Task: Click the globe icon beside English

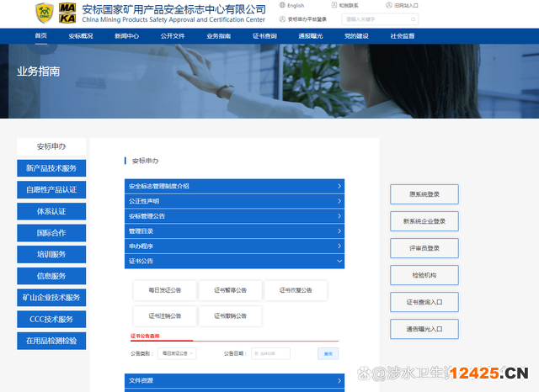Action: tap(281, 5)
